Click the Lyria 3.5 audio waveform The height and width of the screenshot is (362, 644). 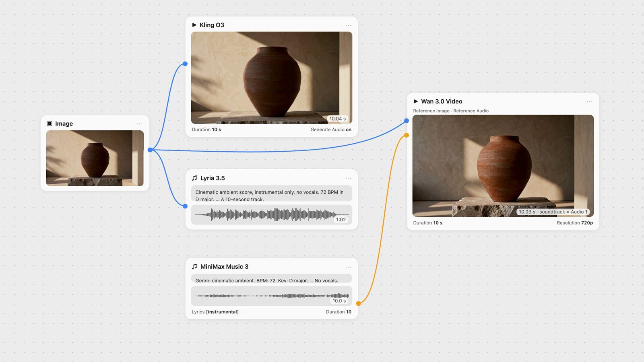tap(272, 214)
